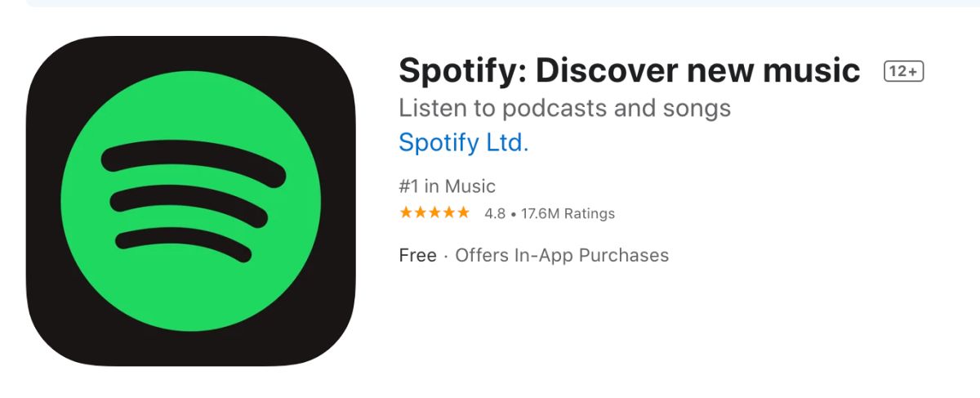The image size is (980, 398).
Task: Click the Spotify app icon
Action: pyautogui.click(x=191, y=201)
